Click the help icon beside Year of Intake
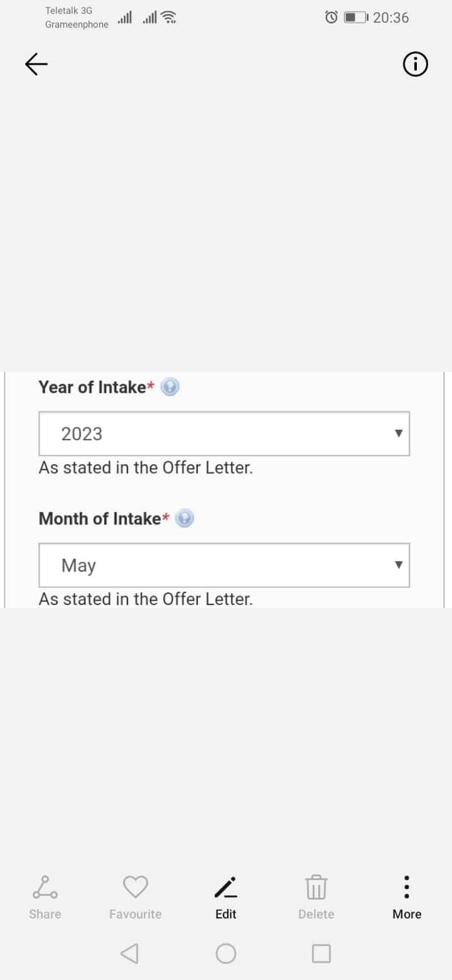Screen dimensions: 452x980 point(169,387)
